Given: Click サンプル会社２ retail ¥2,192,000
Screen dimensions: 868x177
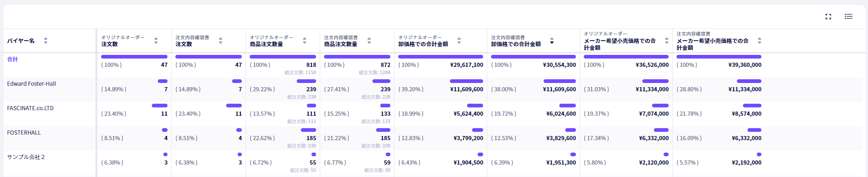Looking at the screenshot, I should [747, 163].
